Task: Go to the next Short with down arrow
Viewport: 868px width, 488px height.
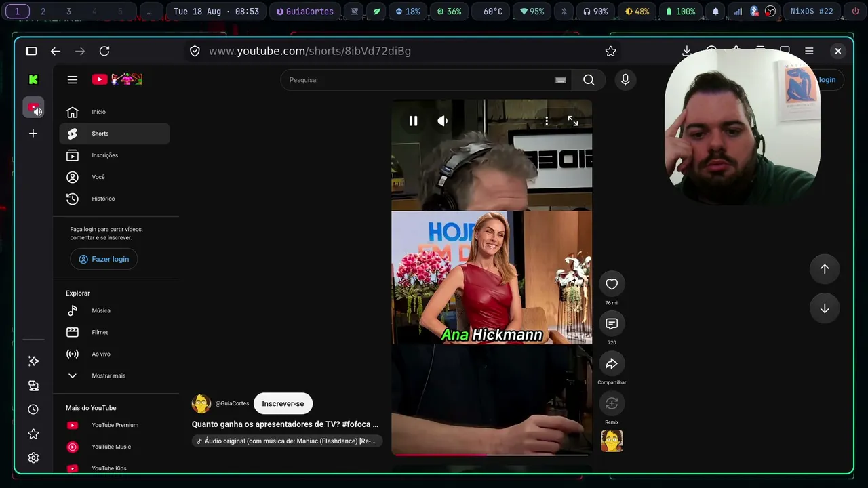Action: 825,308
